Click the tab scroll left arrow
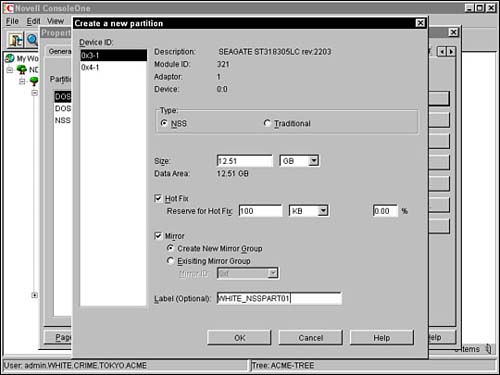500x375 pixels. pos(442,52)
